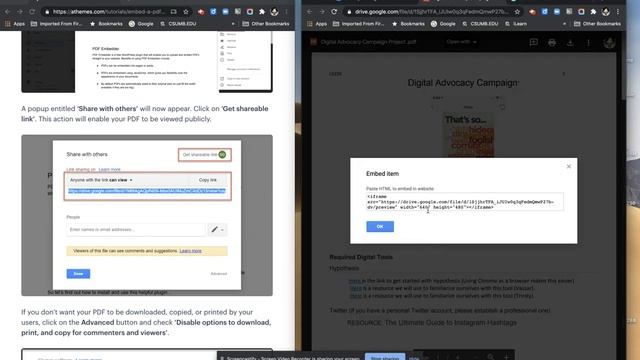Open the Bookmarks star folder in the athemes window
The height and width of the screenshot is (360, 640).
106,24
